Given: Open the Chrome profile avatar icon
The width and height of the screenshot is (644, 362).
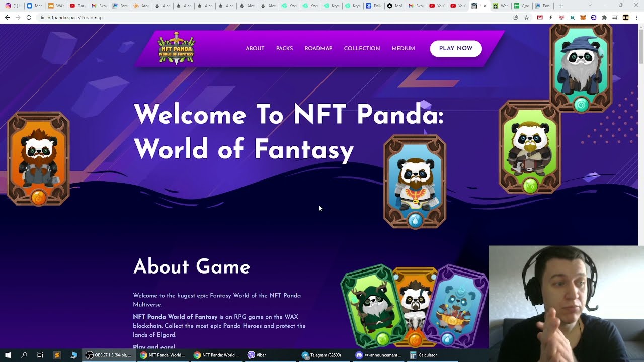Looking at the screenshot, I should coord(626,17).
